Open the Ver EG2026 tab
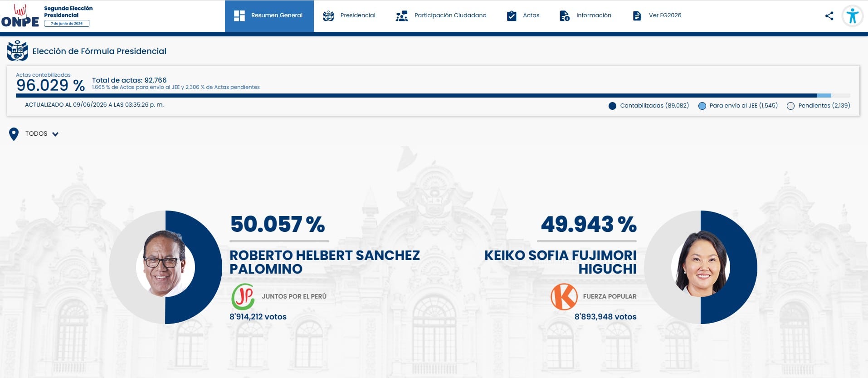The width and height of the screenshot is (868, 378). 657,16
